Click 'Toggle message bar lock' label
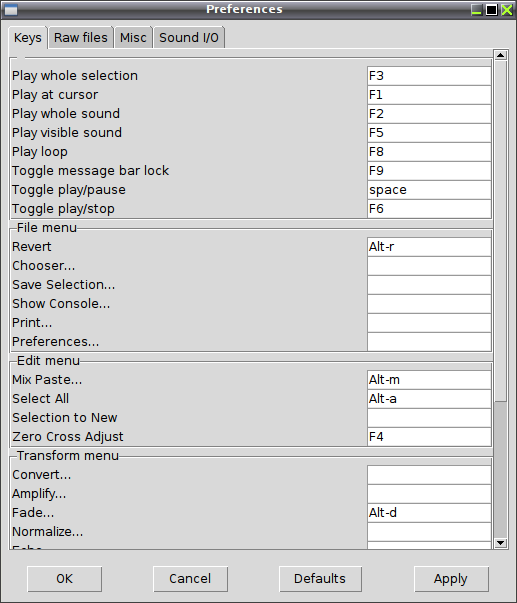 click(90, 171)
